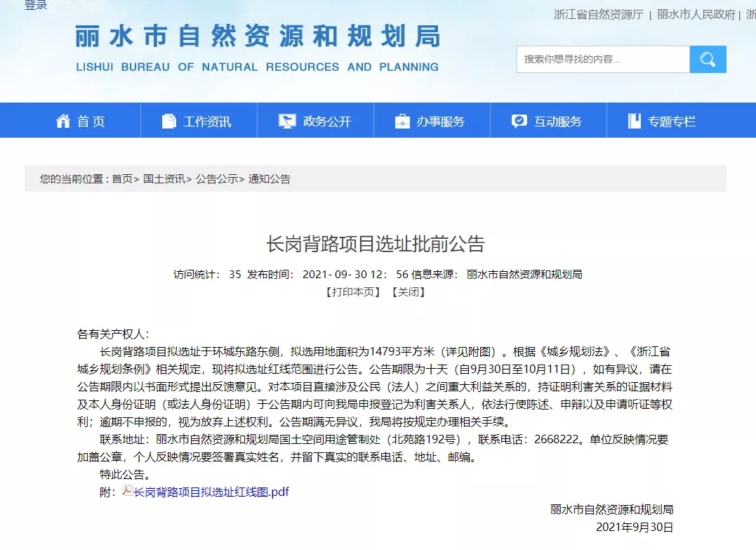Click LISHUI BUREAU OF NATURAL RESOURCES subtitle
Screen dimensions: 756x550
point(258,67)
